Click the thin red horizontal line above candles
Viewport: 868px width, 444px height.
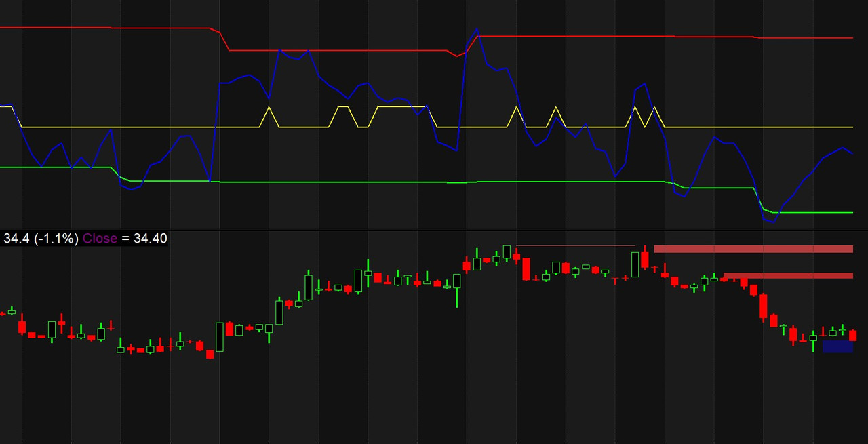(576, 245)
